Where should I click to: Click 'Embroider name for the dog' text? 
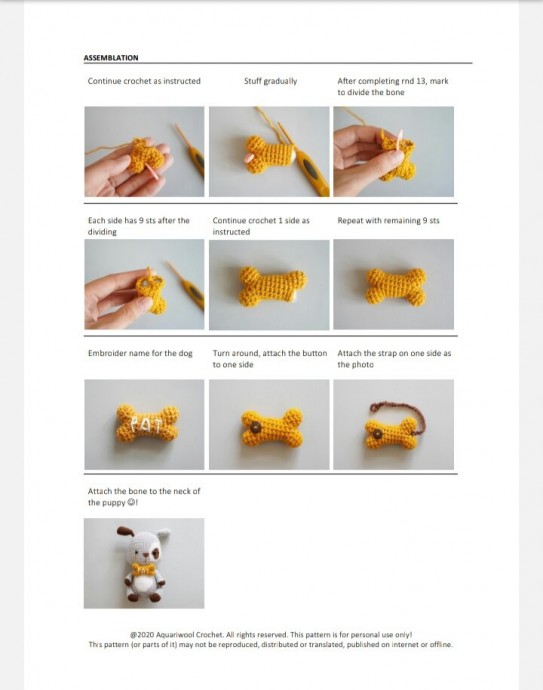pyautogui.click(x=140, y=353)
